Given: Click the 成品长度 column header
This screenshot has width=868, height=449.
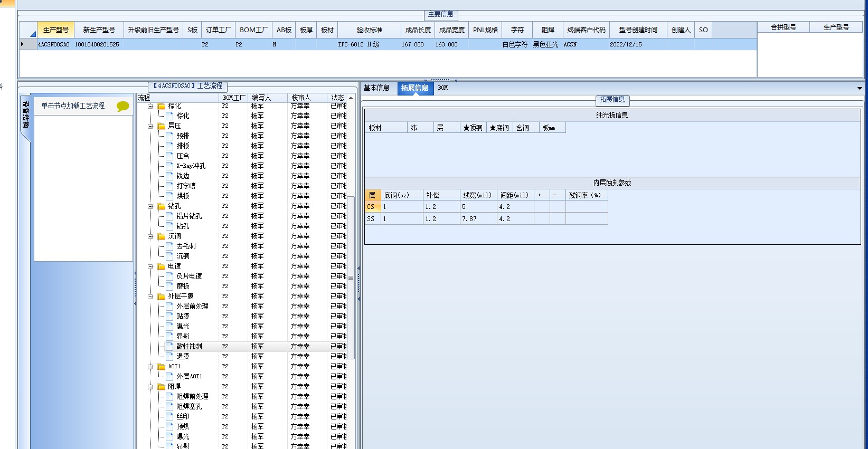Looking at the screenshot, I should (x=418, y=30).
